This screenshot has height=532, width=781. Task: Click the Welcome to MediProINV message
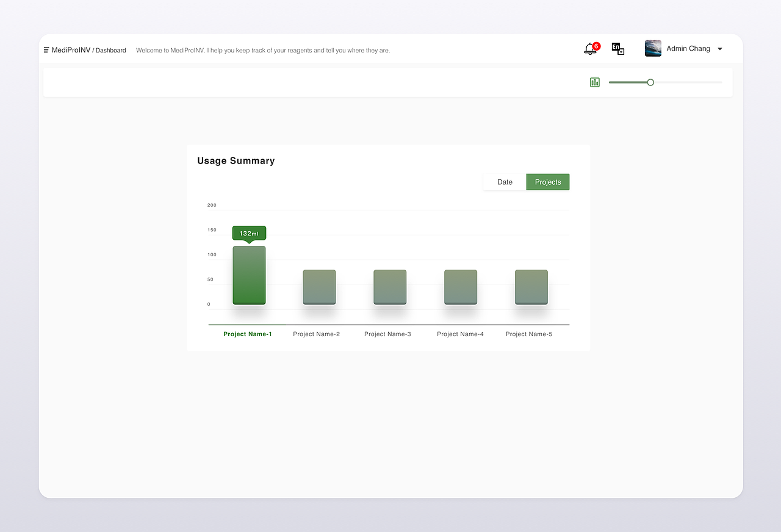263,50
